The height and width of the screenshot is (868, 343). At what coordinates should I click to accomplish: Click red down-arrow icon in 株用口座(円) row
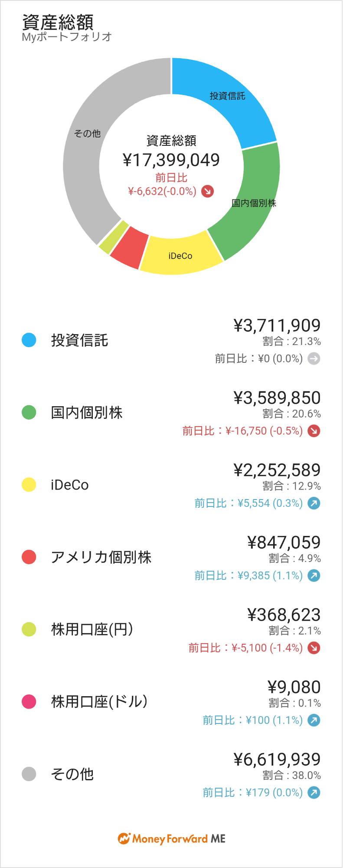(x=314, y=648)
